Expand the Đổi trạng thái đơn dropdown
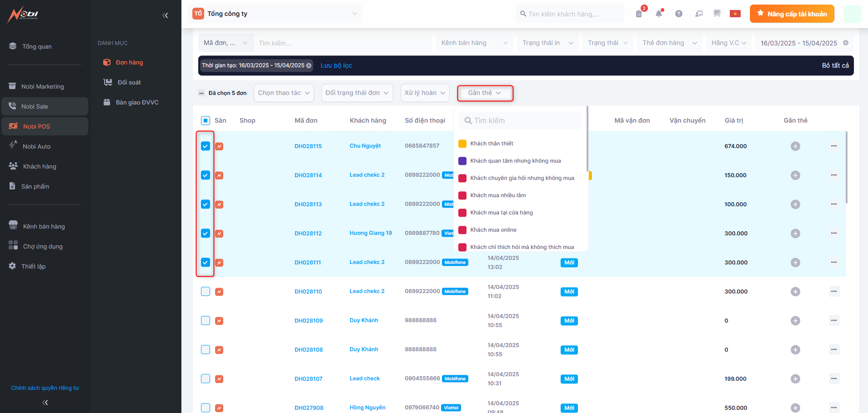The height and width of the screenshot is (413, 868). 357,93
